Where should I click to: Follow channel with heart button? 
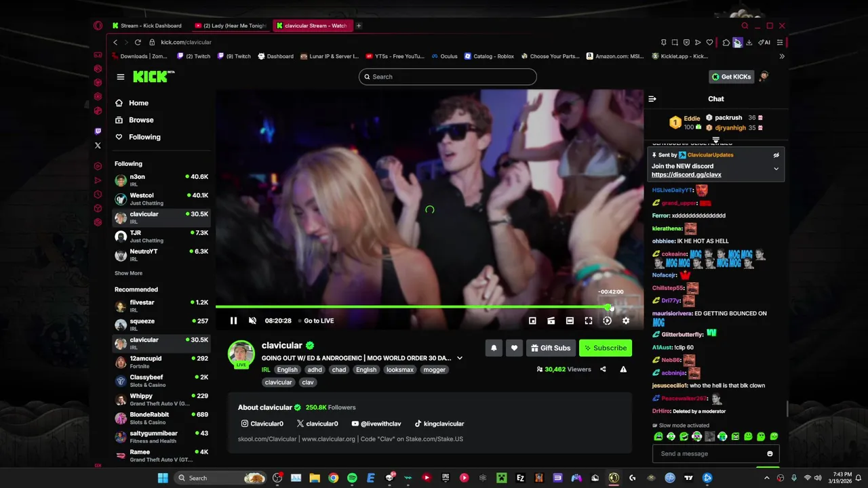click(x=514, y=348)
